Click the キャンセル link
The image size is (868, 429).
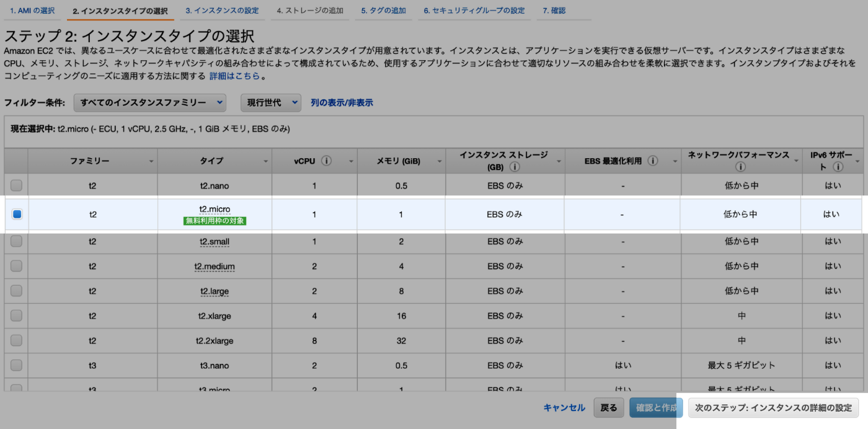pyautogui.click(x=564, y=408)
